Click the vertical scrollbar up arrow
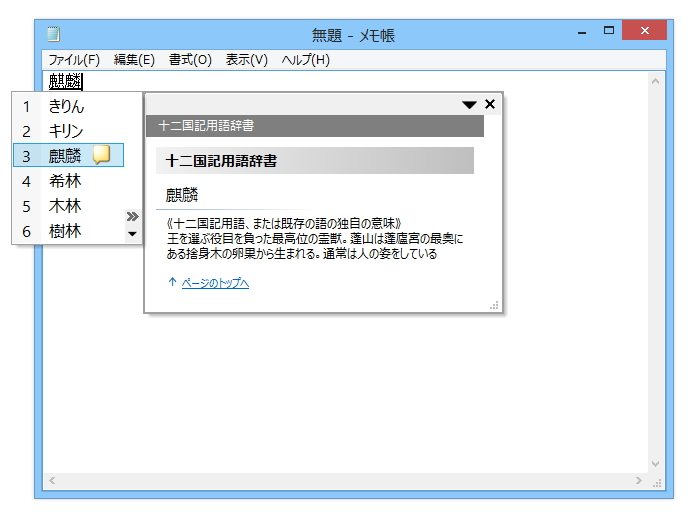693x516 pixels. (x=655, y=81)
